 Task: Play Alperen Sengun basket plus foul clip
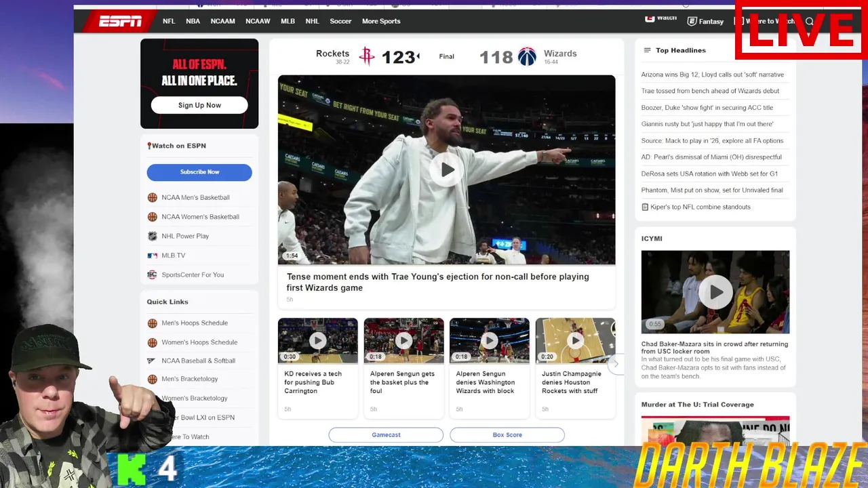coord(403,340)
